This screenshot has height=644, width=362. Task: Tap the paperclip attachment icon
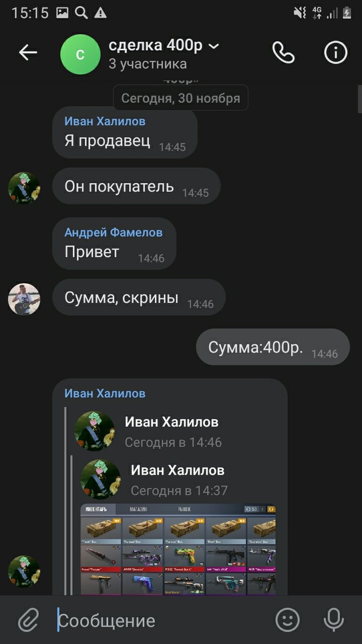(x=29, y=620)
